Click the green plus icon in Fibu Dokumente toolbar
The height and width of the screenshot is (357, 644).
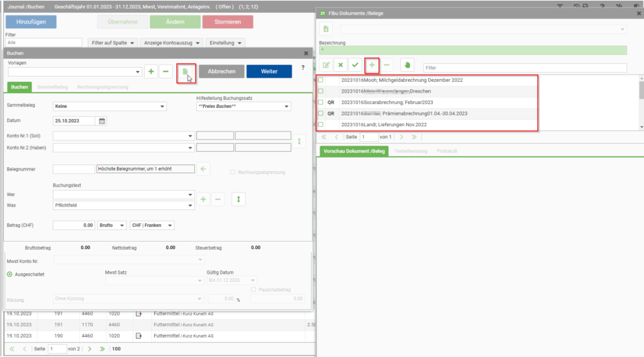372,65
